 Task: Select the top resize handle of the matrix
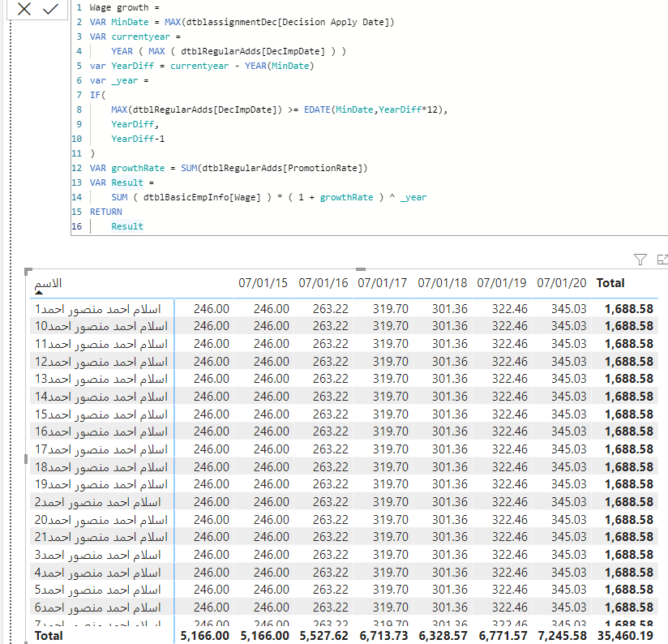361,269
